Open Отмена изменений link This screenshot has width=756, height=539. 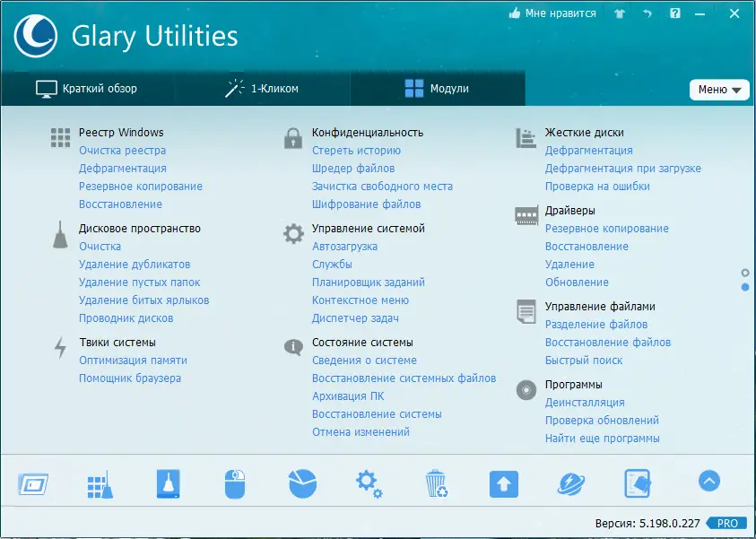click(361, 432)
